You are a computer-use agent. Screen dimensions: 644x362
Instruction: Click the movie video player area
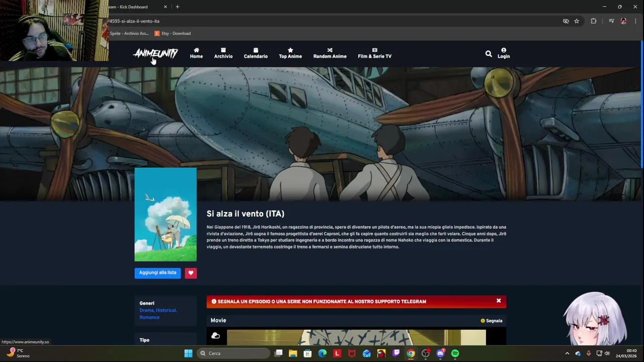tap(356, 337)
